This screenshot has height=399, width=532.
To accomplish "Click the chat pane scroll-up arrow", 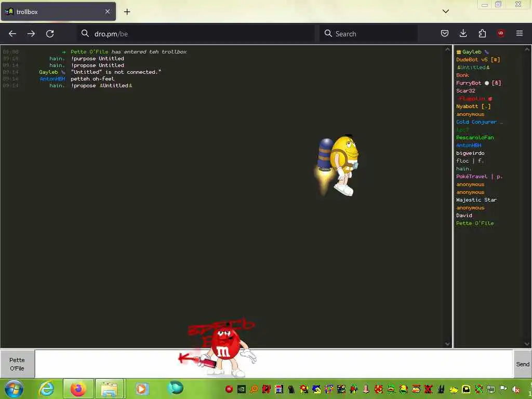I will click(x=447, y=50).
